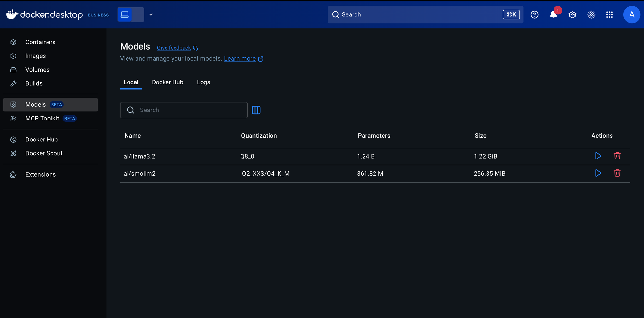Click the Models sidebar icon
The image size is (644, 318).
[x=14, y=105]
